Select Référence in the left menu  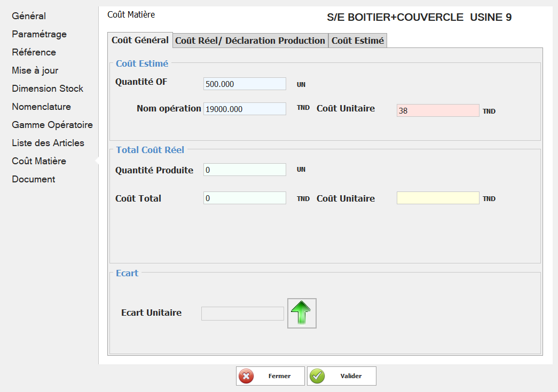34,52
